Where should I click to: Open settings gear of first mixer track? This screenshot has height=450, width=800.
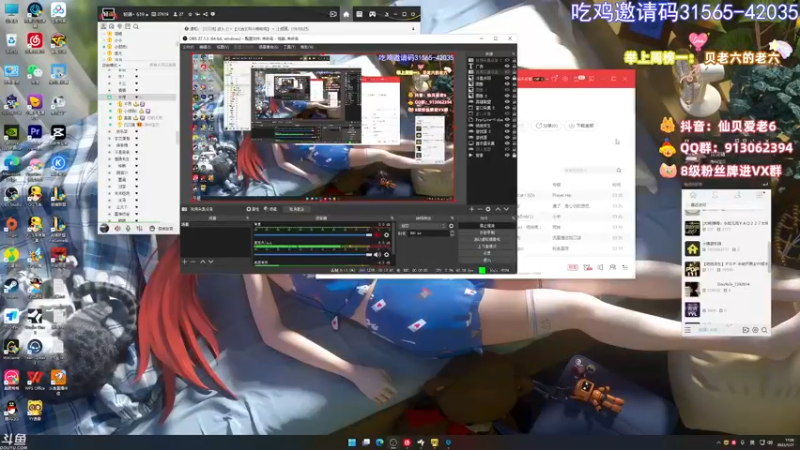(386, 235)
